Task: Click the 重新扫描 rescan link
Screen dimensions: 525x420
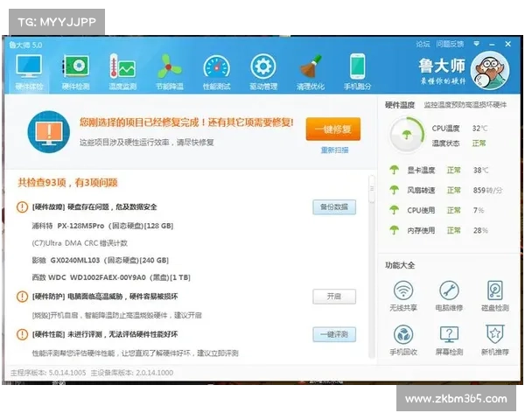Action: (334, 150)
